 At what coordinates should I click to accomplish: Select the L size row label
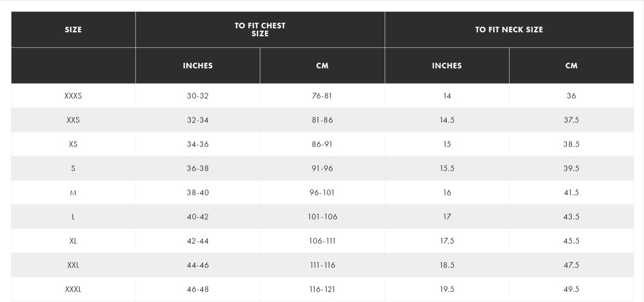point(73,217)
